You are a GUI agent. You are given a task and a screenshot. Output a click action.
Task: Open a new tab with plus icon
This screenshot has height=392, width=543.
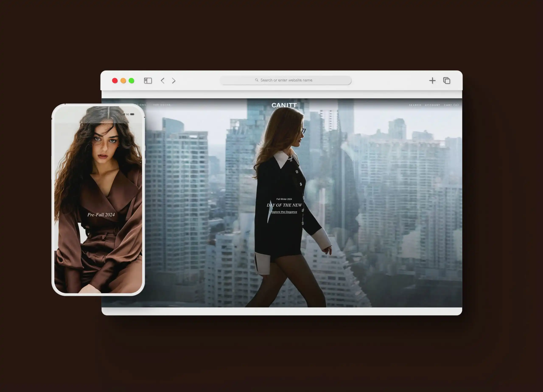pyautogui.click(x=432, y=81)
